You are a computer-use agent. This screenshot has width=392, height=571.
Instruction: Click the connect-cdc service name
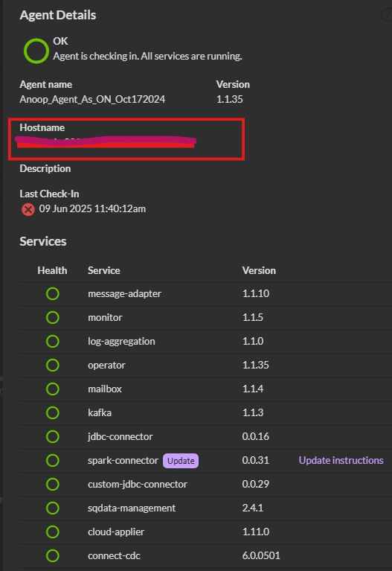pos(114,555)
